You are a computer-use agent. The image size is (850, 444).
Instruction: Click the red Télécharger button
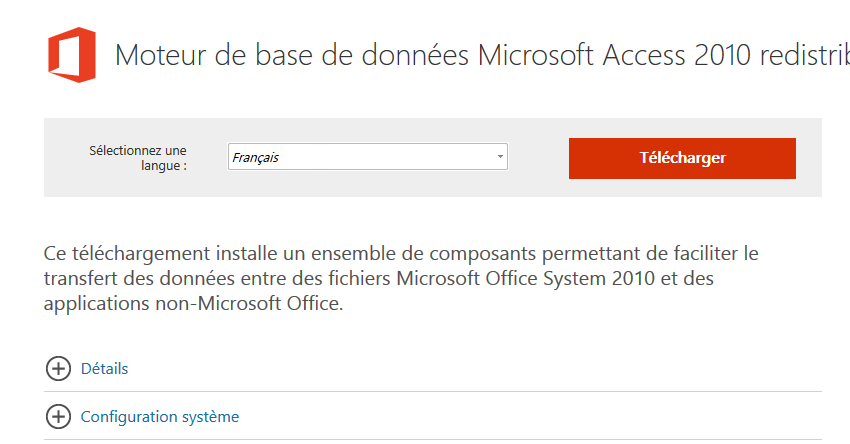(x=682, y=158)
